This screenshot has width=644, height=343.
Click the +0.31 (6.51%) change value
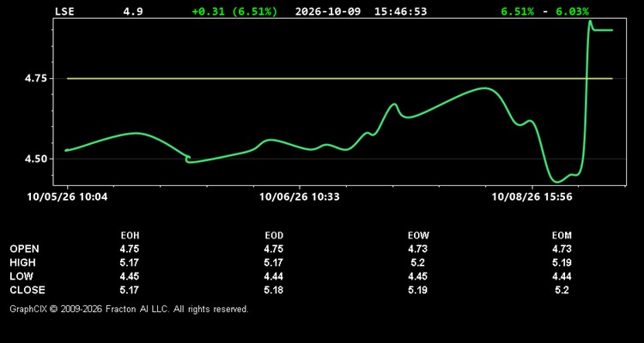[x=234, y=11]
